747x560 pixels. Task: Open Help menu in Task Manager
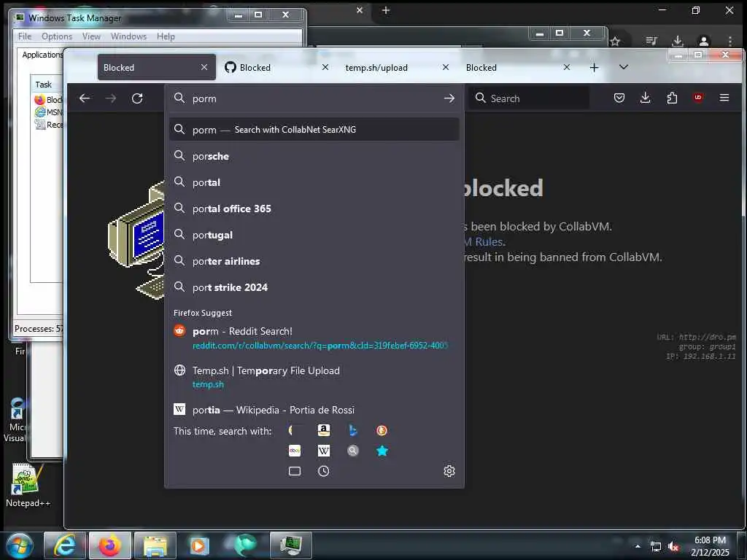166,36
